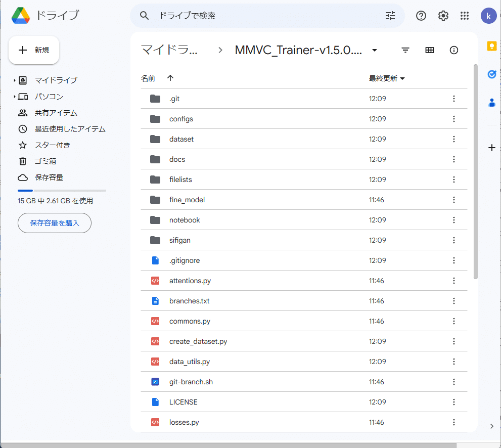Open the Google apps grid
The width and height of the screenshot is (501, 448).
point(464,16)
